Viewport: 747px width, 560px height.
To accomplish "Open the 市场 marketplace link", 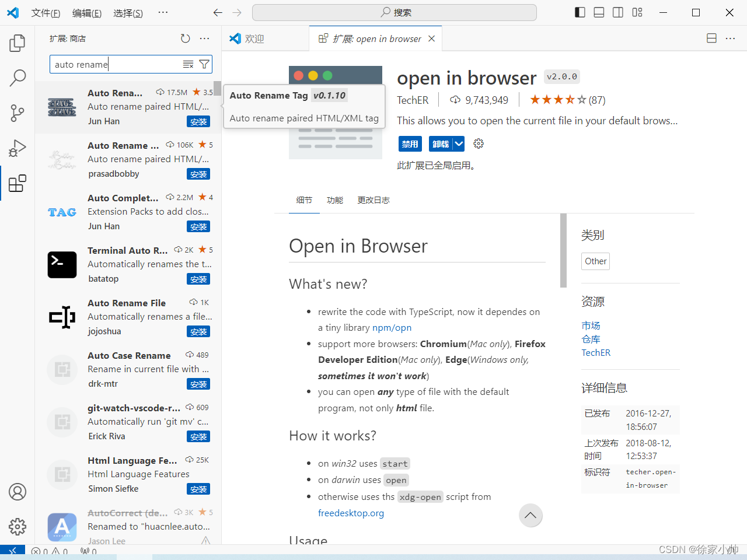I will (x=591, y=325).
